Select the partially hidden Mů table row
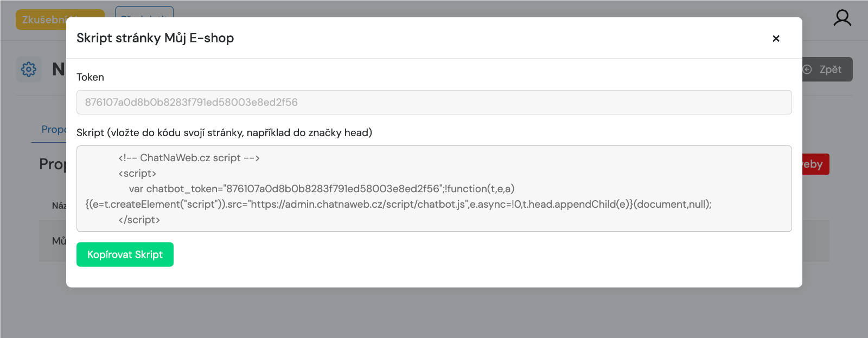The width and height of the screenshot is (868, 338). (x=53, y=241)
